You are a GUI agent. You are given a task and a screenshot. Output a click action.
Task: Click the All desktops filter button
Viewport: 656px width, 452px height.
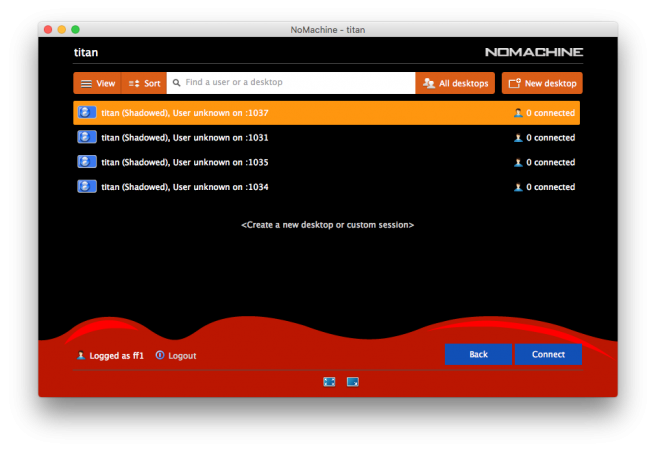(456, 83)
